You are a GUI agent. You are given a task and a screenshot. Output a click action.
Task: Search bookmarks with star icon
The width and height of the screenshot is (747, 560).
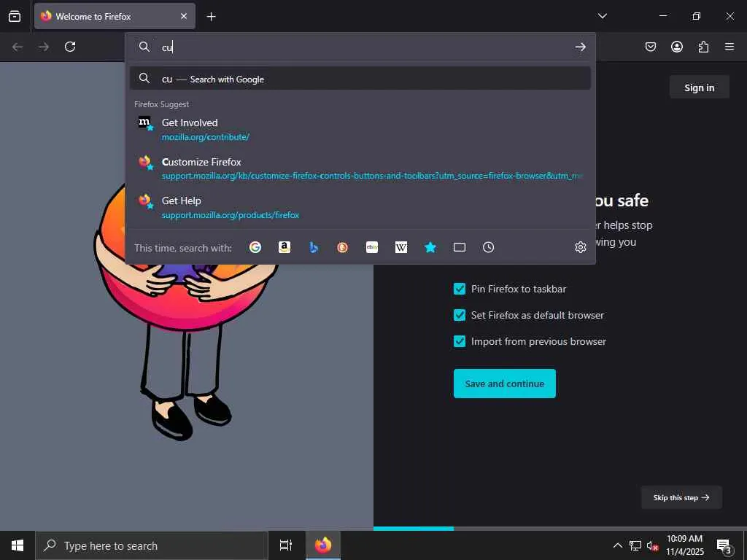point(430,247)
